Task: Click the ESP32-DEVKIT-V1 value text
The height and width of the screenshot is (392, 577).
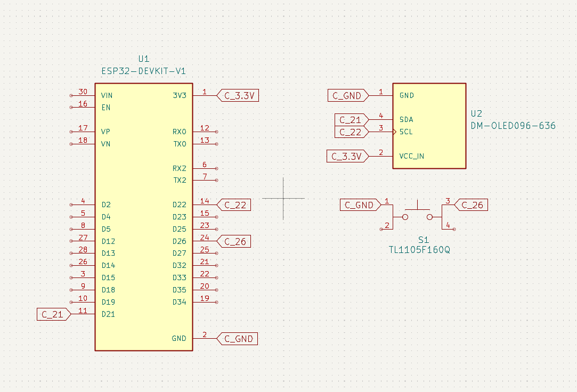Action: [x=143, y=71]
